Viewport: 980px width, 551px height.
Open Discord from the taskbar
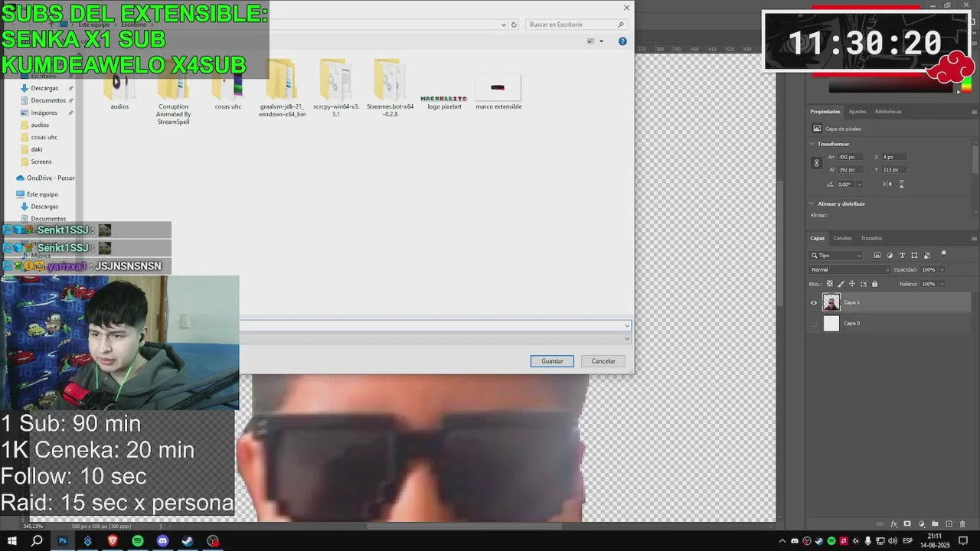pos(162,541)
